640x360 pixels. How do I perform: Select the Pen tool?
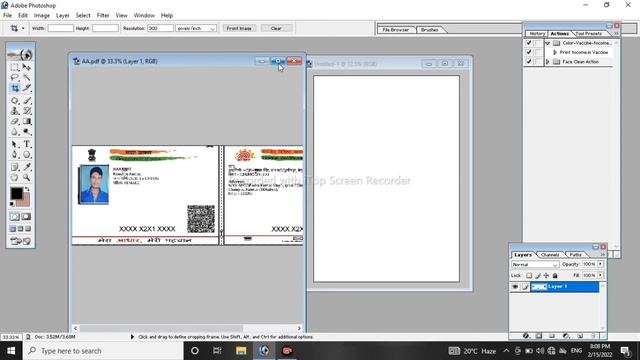coord(15,155)
